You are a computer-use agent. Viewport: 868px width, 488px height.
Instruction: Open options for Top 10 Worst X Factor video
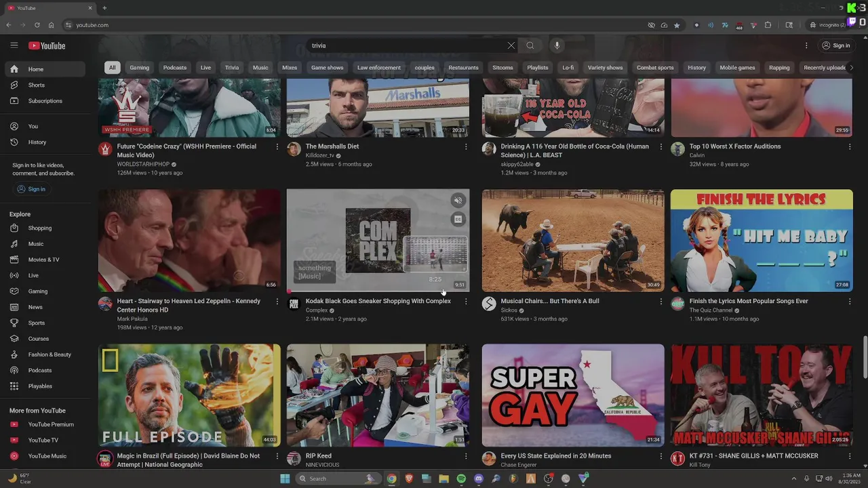[x=850, y=147]
